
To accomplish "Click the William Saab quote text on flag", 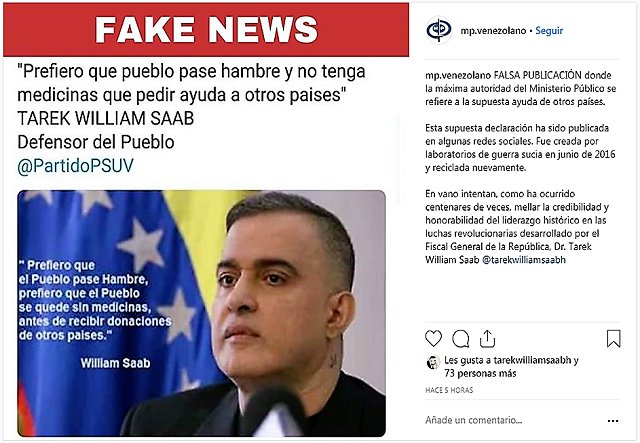I will [x=95, y=301].
